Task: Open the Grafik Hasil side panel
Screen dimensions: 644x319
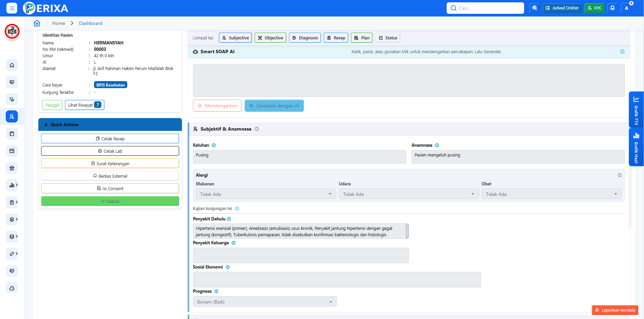Action: click(636, 147)
